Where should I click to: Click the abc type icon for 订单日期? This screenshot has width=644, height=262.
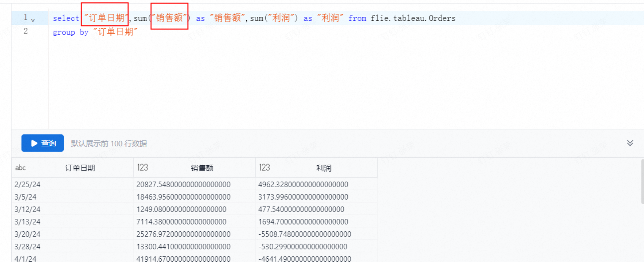pyautogui.click(x=21, y=168)
